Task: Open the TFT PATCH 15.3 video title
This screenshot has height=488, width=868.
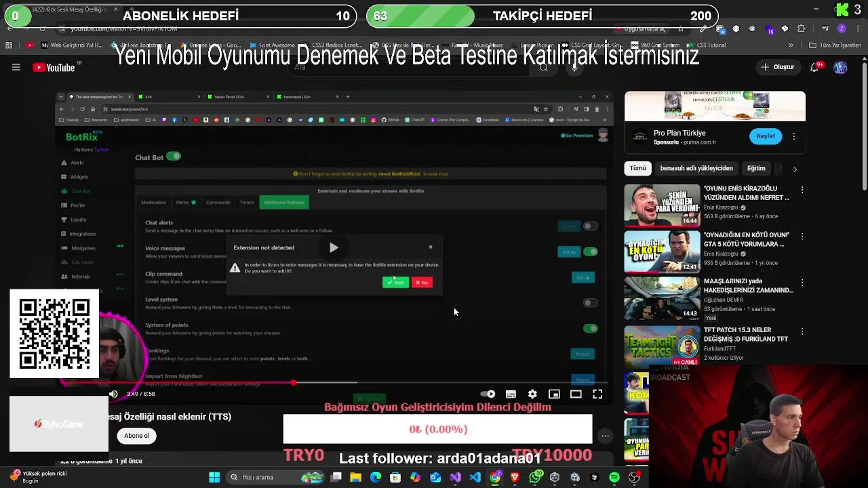Action: point(746,334)
